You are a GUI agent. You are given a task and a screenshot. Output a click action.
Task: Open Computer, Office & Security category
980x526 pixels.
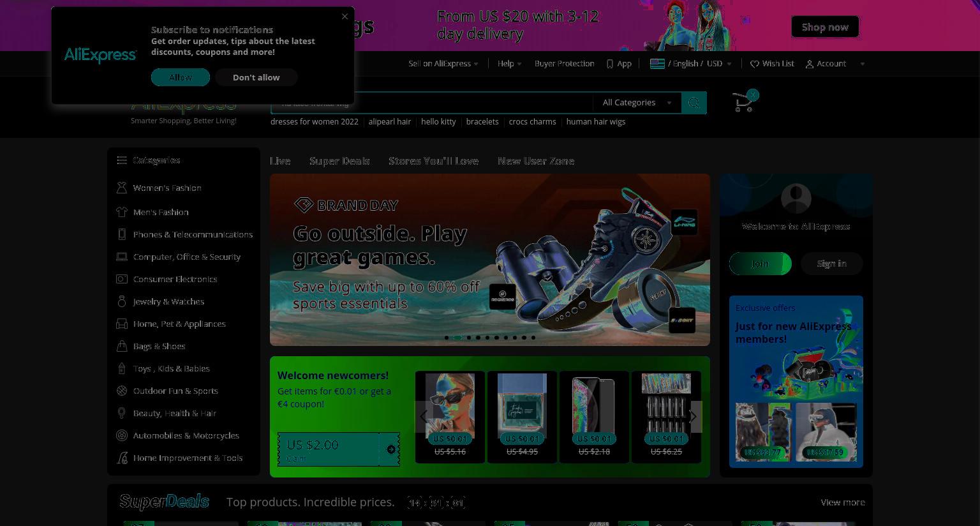click(x=186, y=257)
